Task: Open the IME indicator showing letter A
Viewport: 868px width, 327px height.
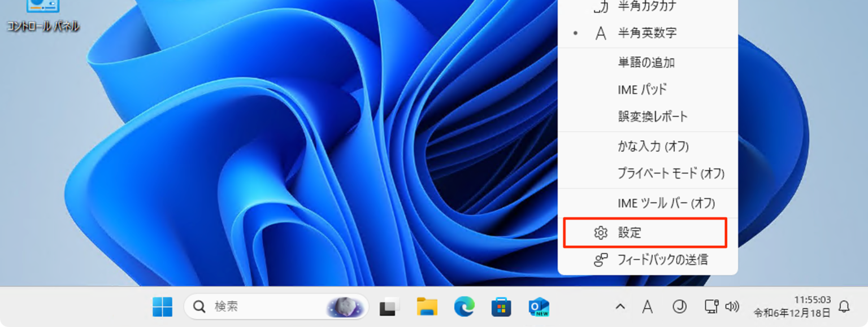Action: pos(646,307)
